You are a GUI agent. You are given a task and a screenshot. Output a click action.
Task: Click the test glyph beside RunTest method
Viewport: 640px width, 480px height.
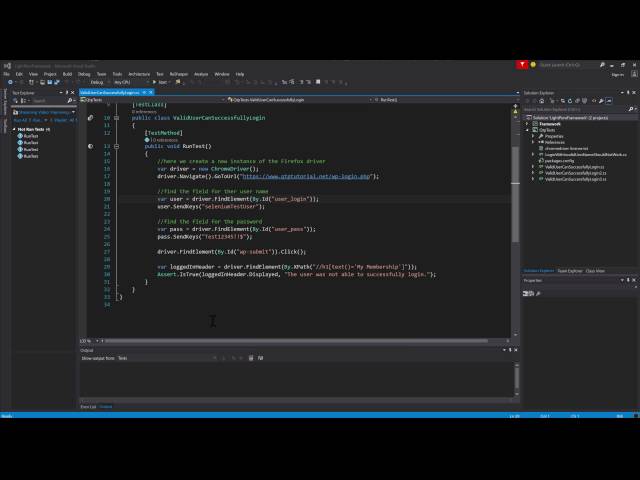(90, 146)
